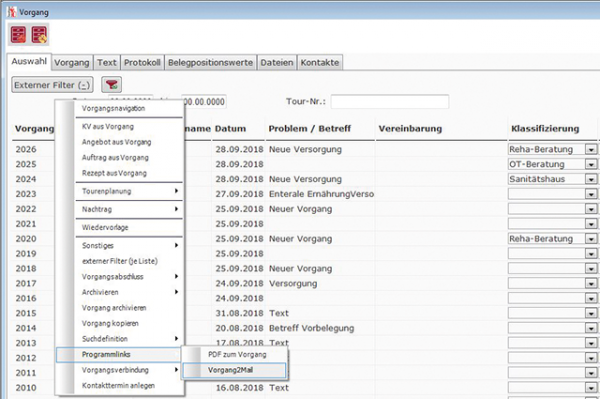
Task: Click the Betreff Vorbelegung cell
Action: [311, 328]
